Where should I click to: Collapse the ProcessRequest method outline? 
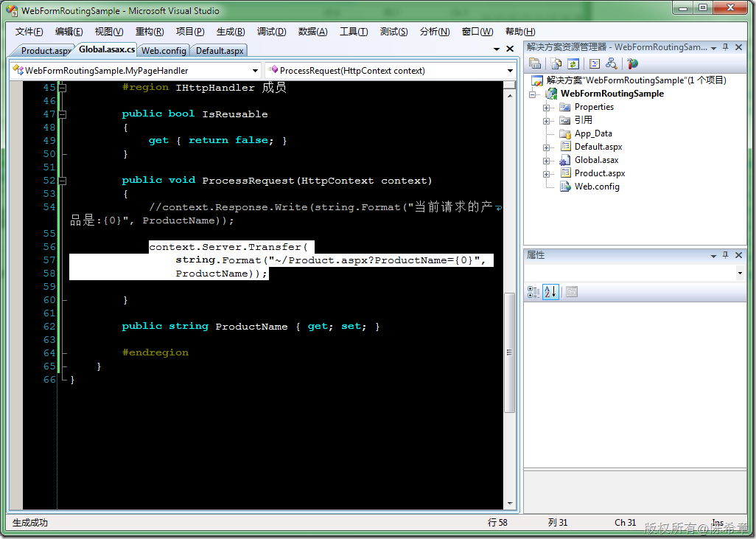point(62,181)
